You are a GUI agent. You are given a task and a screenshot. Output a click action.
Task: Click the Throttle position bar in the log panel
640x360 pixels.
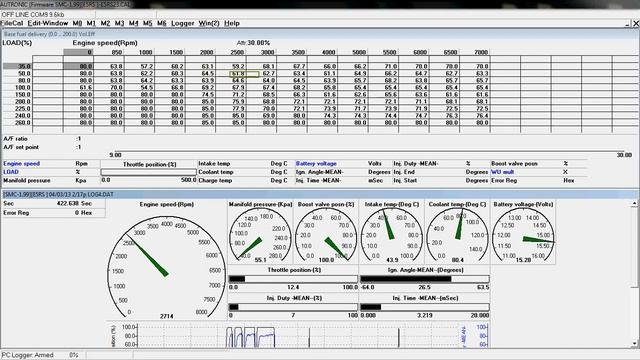pos(293,279)
